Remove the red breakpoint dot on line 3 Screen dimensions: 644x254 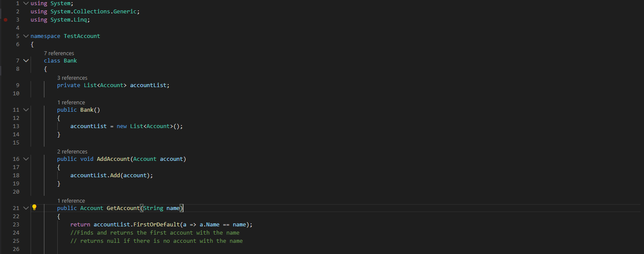coord(6,20)
